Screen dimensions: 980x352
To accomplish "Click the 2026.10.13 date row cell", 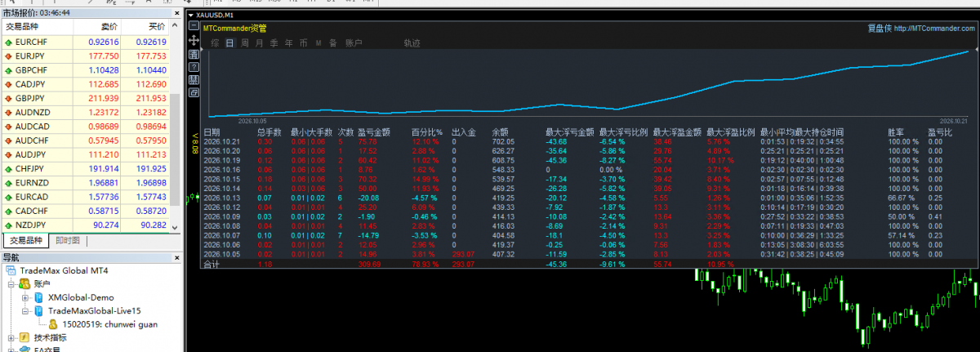I will pos(221,198).
